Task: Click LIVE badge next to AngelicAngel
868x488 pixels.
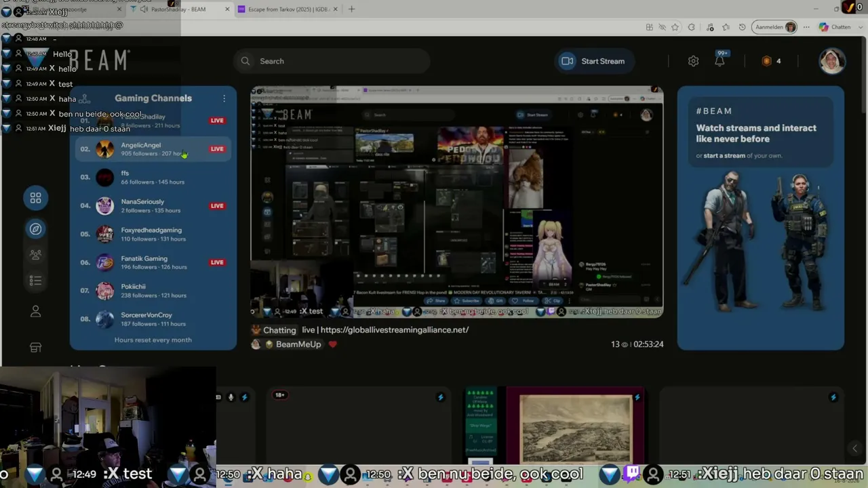Action: (x=217, y=149)
